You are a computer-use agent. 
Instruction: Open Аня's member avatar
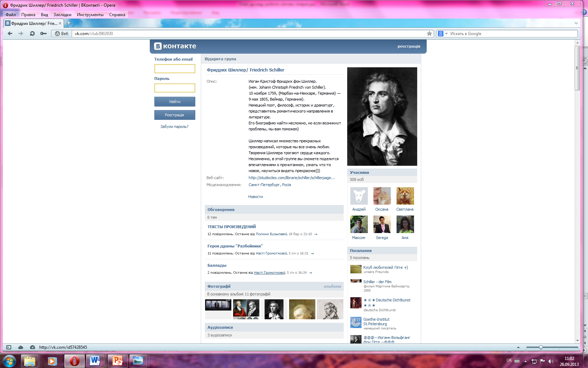(x=405, y=224)
